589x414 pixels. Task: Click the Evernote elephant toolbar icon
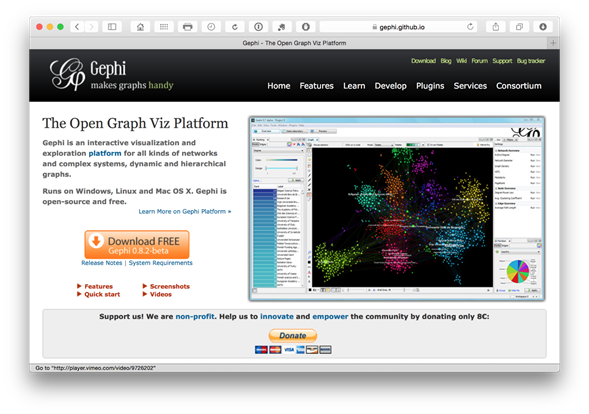pyautogui.click(x=282, y=27)
